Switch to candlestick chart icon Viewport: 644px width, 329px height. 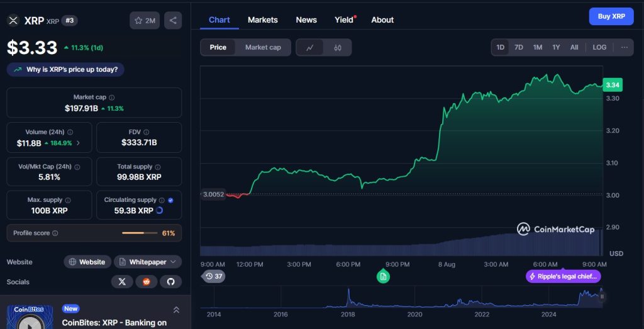338,47
